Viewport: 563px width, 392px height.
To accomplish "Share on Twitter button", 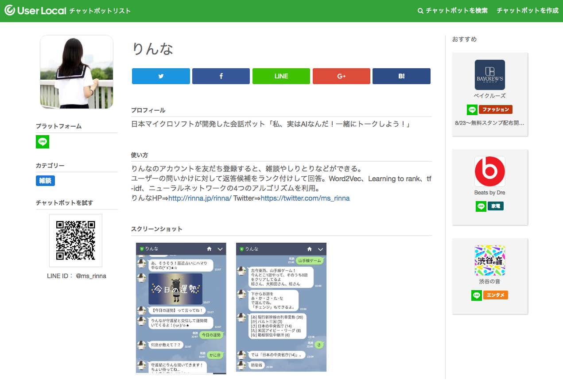I will coord(161,76).
